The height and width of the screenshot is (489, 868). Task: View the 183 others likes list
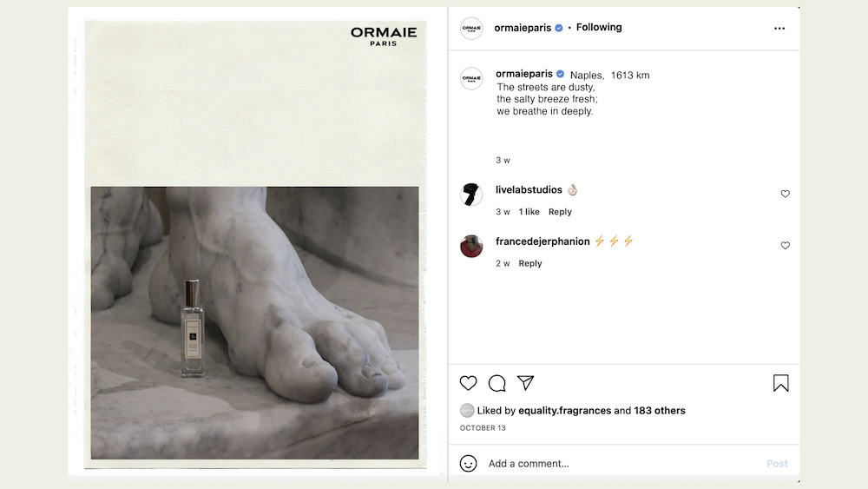(660, 410)
